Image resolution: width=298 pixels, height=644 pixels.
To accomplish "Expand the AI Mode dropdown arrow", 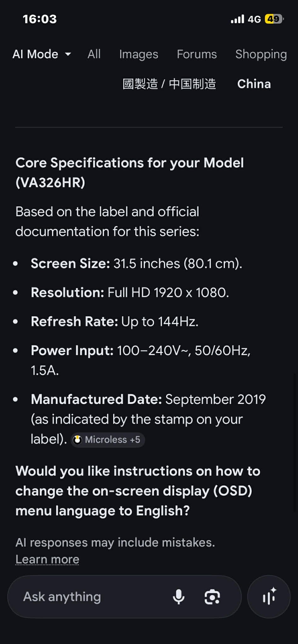I will point(68,54).
